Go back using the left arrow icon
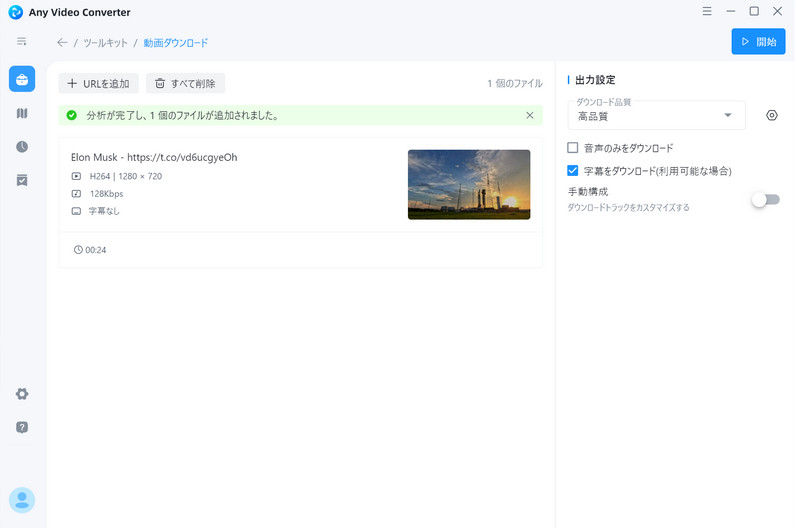Image resolution: width=795 pixels, height=528 pixels. (x=62, y=43)
